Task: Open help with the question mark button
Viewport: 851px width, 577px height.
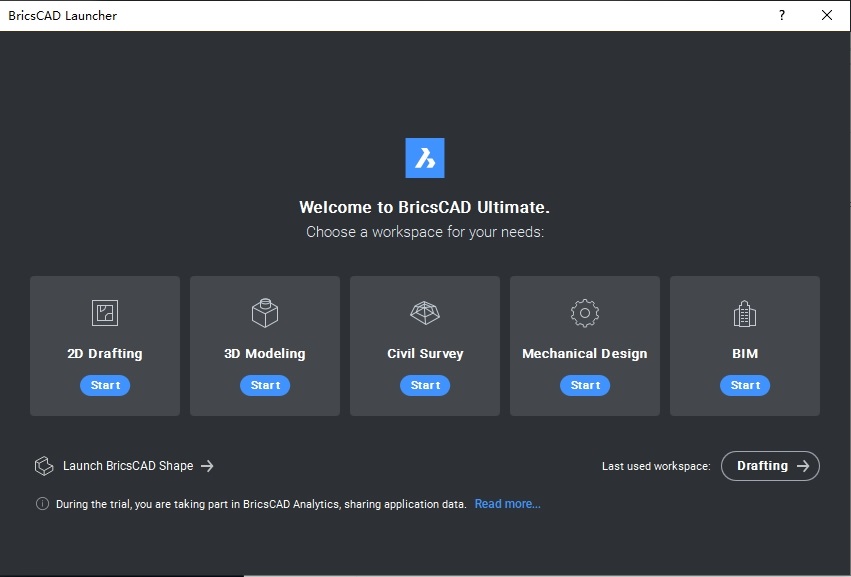Action: (782, 15)
